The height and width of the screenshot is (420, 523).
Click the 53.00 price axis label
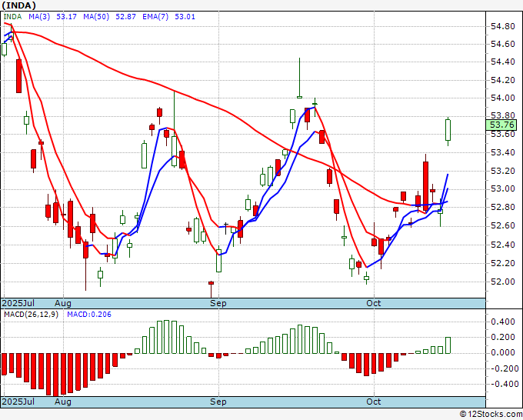coord(503,189)
